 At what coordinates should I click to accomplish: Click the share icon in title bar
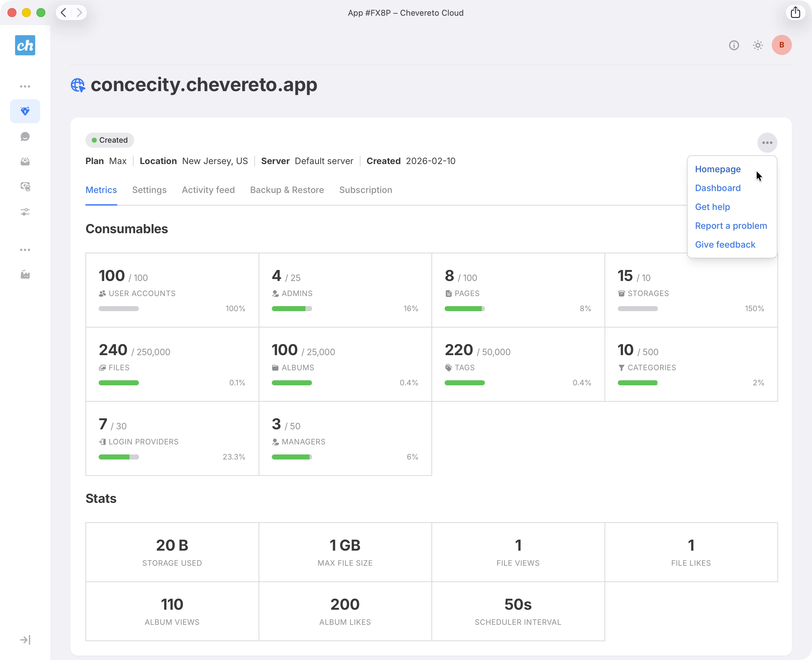coord(795,13)
